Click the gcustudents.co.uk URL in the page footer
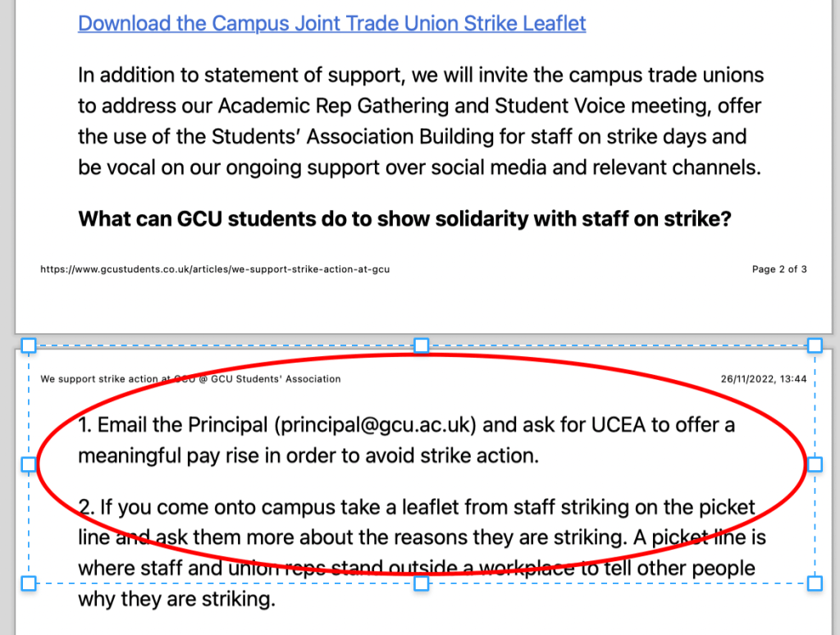 (x=214, y=269)
